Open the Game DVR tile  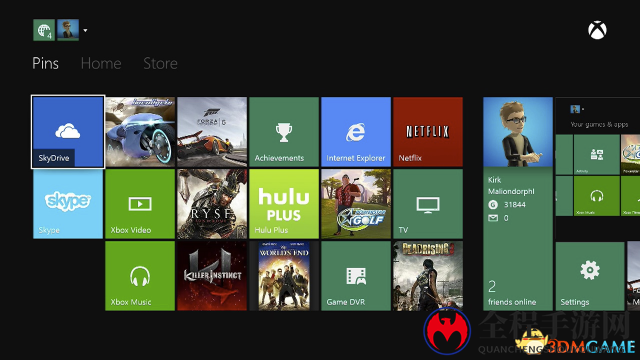356,276
